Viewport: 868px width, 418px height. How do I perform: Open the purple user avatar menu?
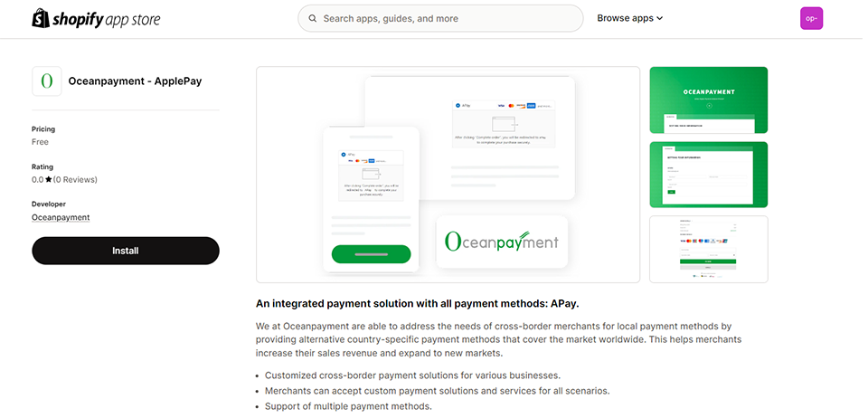[811, 18]
